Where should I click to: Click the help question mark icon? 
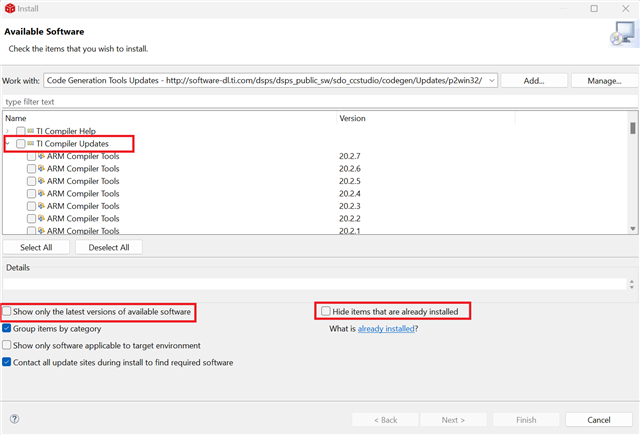(x=14, y=419)
